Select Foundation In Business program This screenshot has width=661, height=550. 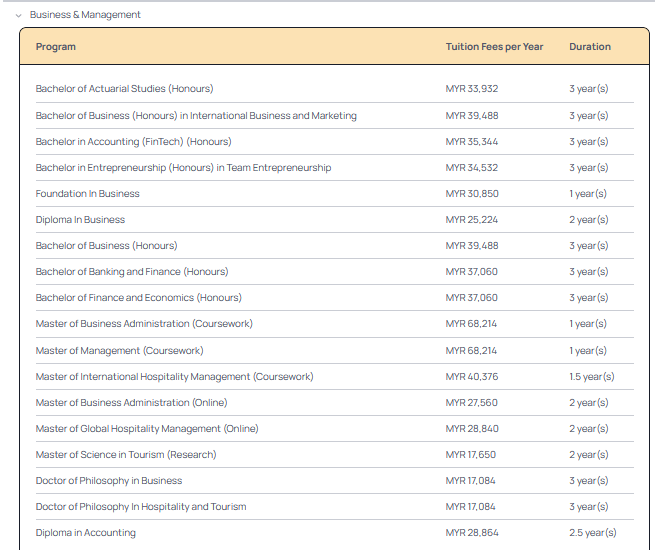[x=87, y=194]
